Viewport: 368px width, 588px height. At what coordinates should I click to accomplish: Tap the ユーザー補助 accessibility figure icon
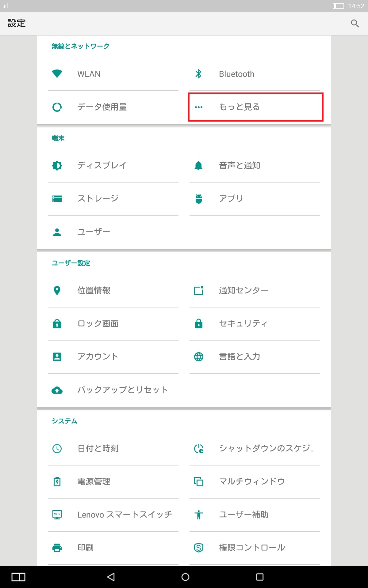(x=198, y=514)
